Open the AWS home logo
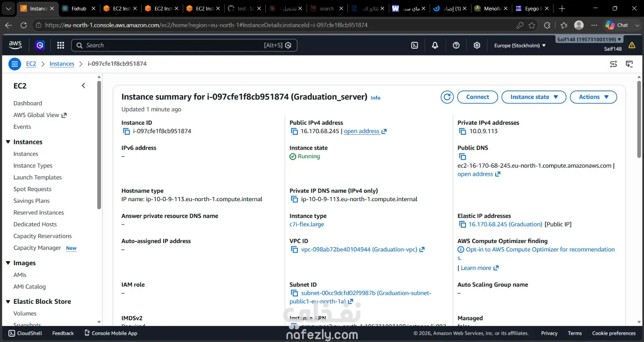 (x=15, y=45)
